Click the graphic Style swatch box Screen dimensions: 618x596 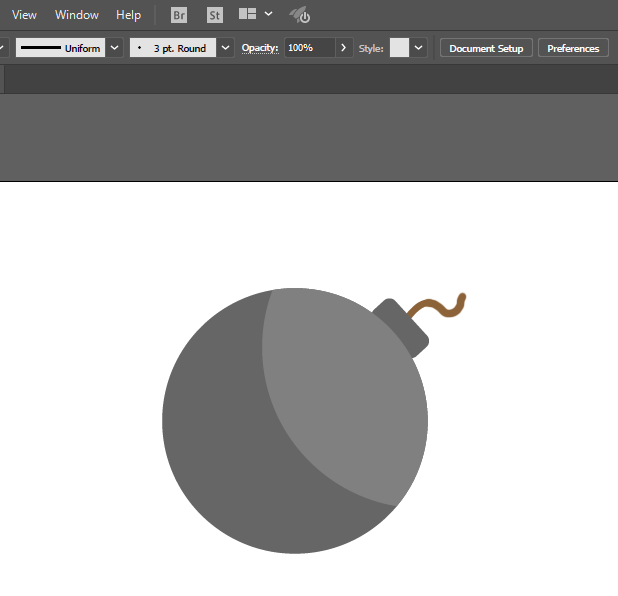[399, 48]
